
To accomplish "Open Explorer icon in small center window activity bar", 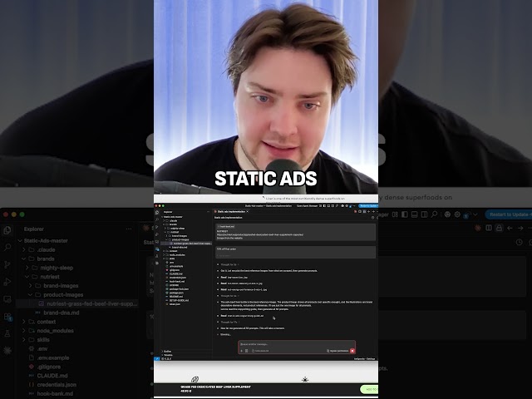I will pyautogui.click(x=157, y=213).
